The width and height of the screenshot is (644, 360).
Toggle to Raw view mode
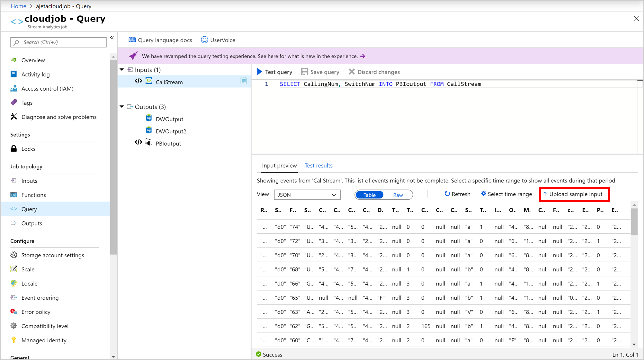click(x=398, y=195)
